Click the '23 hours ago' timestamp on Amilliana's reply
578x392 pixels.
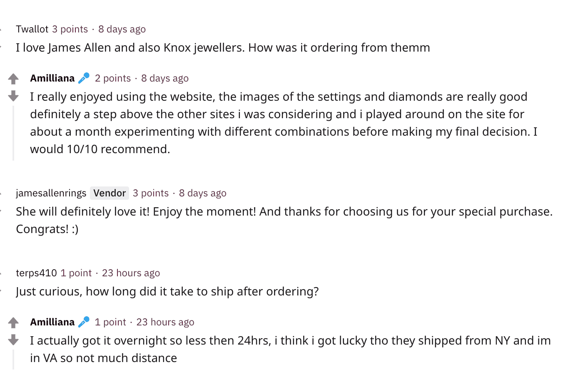(165, 322)
